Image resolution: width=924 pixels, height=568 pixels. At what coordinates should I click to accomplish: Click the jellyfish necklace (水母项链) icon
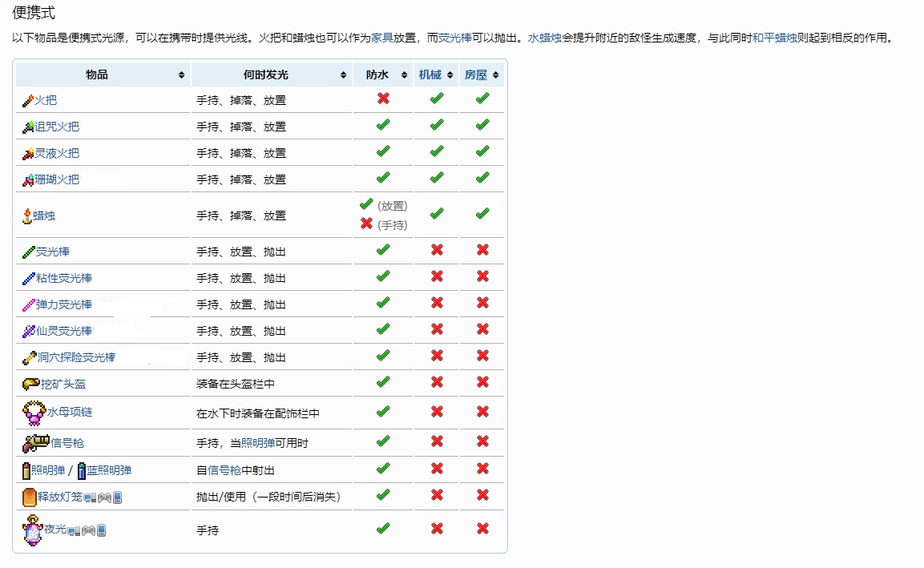pos(34,413)
